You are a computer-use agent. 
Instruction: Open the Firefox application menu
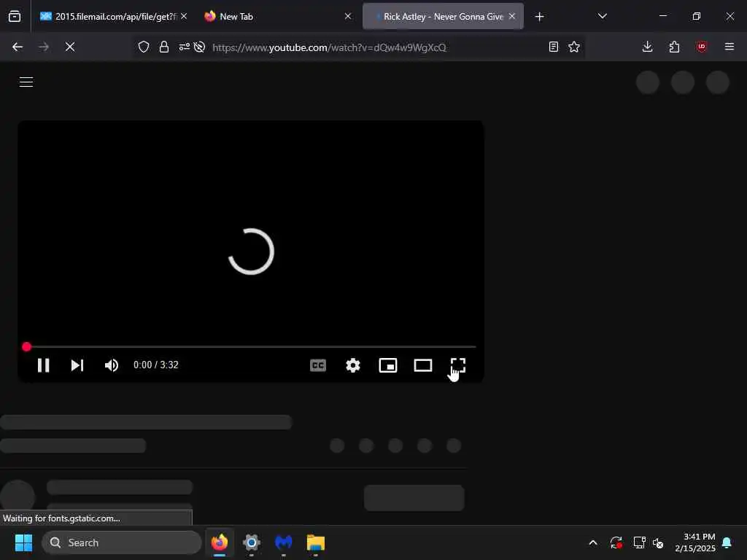coord(729,47)
